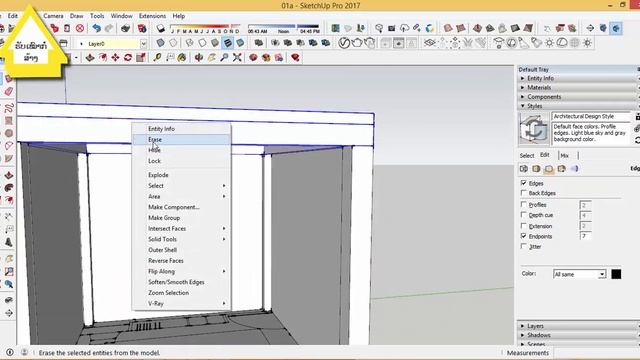Select the Move tool red arrows icon
640x360 pixels.
tap(115, 58)
